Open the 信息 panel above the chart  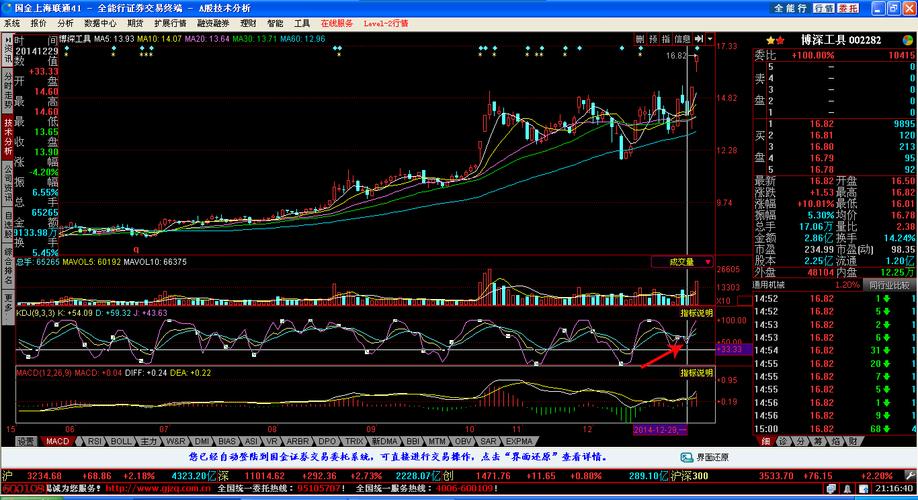coord(682,39)
